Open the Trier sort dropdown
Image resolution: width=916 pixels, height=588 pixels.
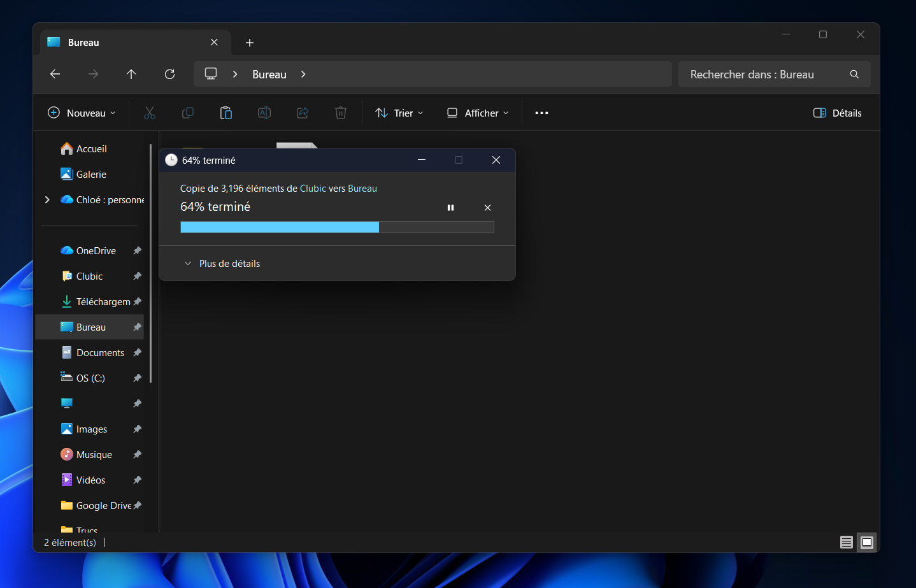pos(399,113)
